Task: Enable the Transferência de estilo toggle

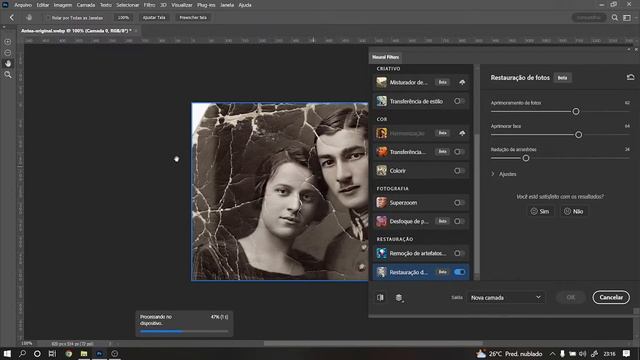Action: point(459,101)
